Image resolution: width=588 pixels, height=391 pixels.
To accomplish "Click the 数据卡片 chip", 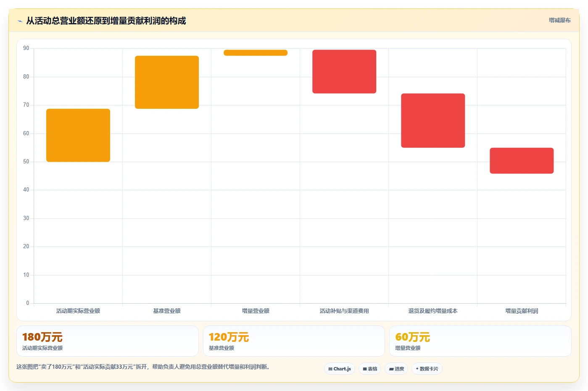I will click(427, 369).
